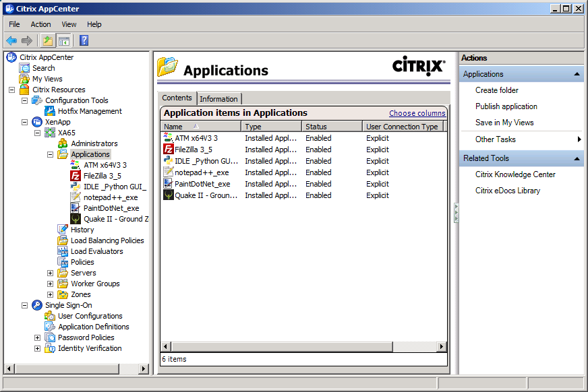Screen dimensions: 588x392
Task: Click the Choose columns link
Action: [x=417, y=113]
